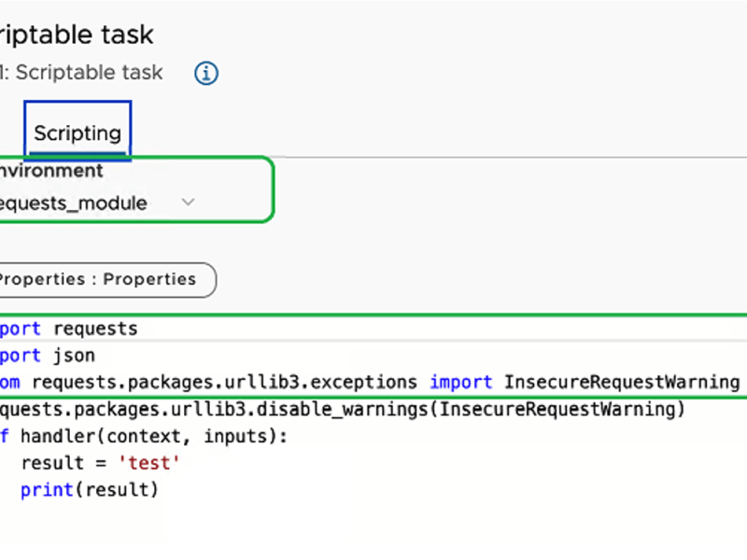Click the info icon next to Scriptable task ID
Viewport: 747px width, 560px height.
point(205,73)
